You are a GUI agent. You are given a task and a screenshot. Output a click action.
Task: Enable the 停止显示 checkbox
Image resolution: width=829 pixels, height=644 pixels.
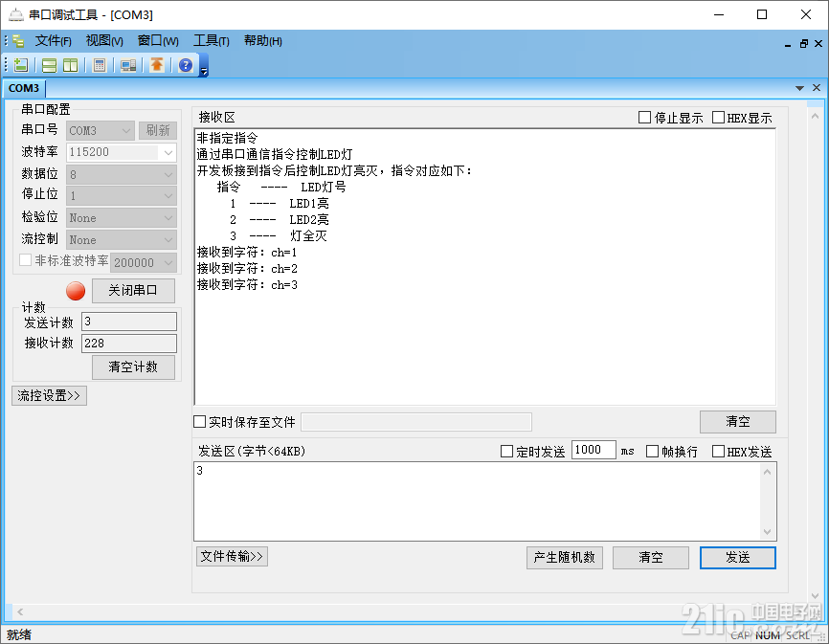coord(644,118)
